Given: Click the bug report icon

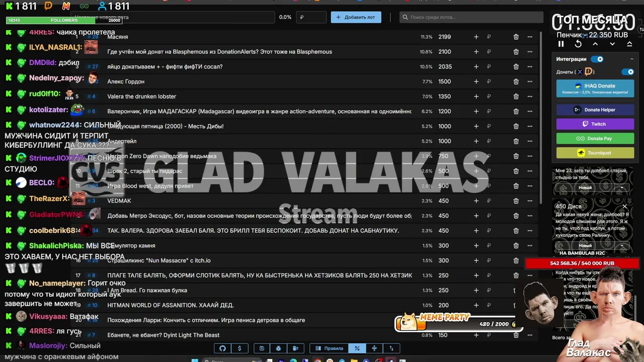Looking at the screenshot, I should (x=278, y=348).
